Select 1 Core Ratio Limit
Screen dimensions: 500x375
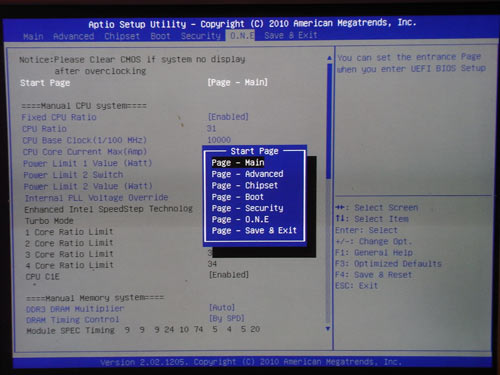point(69,232)
